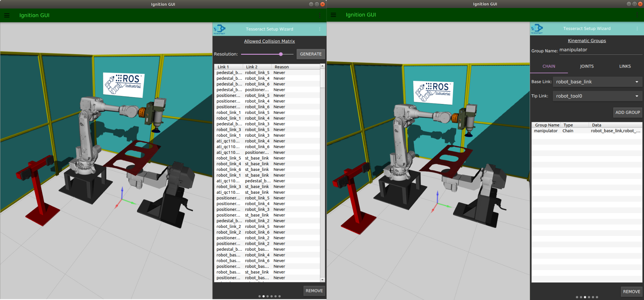Select row robot_link_3 st_base_link

pos(267,187)
